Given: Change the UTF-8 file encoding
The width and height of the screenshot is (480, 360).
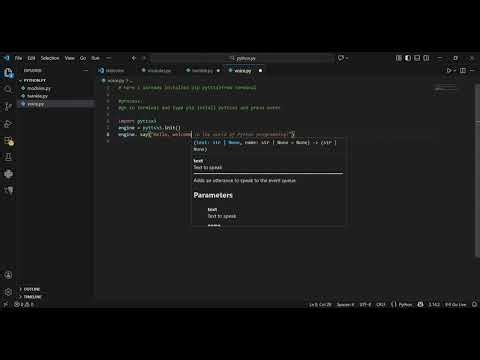Looking at the screenshot, I should [x=365, y=304].
